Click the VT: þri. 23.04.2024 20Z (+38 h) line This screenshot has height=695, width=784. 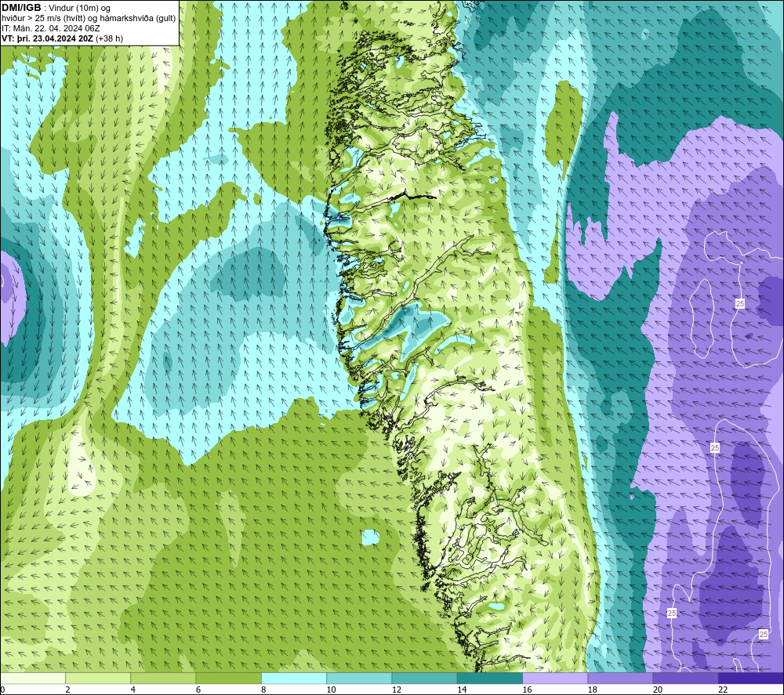[x=62, y=38]
